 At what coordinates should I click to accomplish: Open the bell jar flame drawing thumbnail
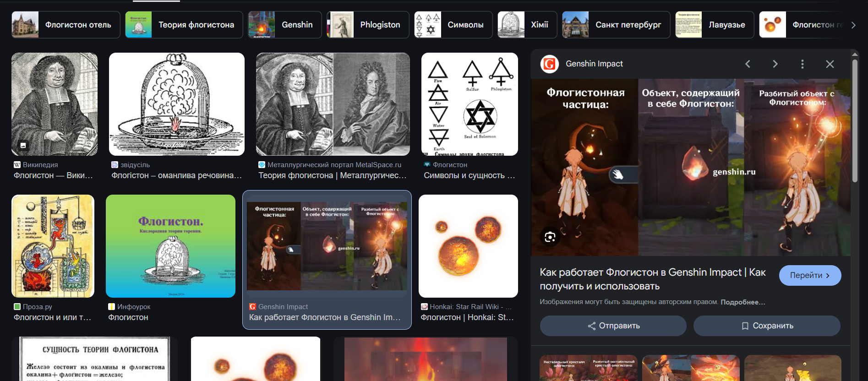click(176, 104)
